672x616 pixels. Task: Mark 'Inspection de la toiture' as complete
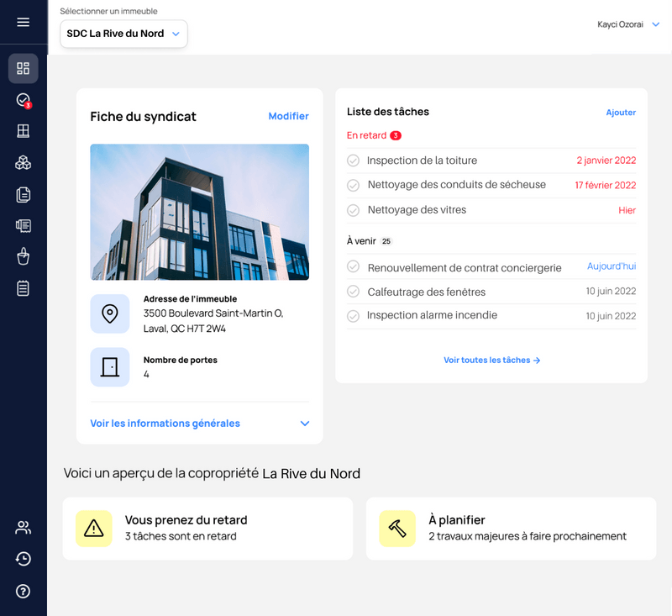pos(354,161)
